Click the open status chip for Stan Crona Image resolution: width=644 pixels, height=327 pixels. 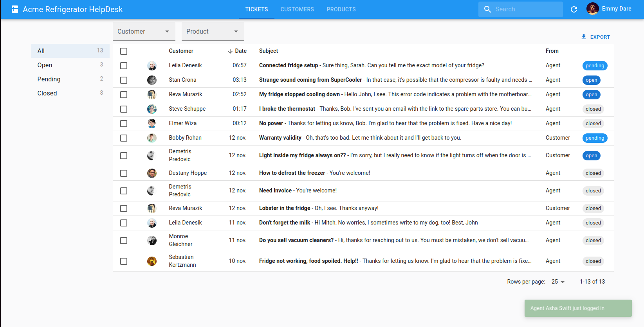591,80
